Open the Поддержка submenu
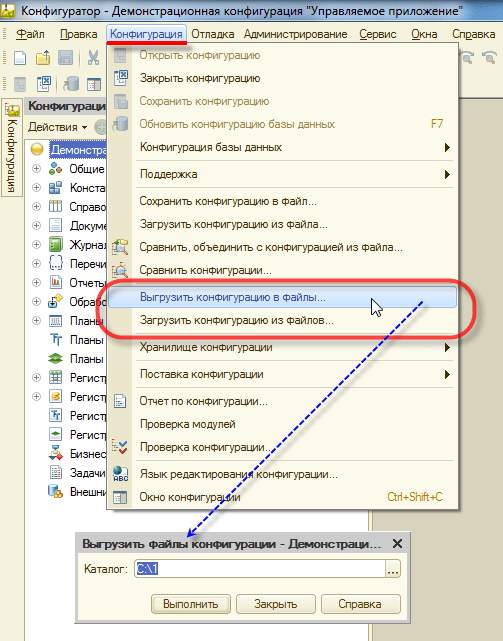This screenshot has width=503, height=641. [294, 174]
